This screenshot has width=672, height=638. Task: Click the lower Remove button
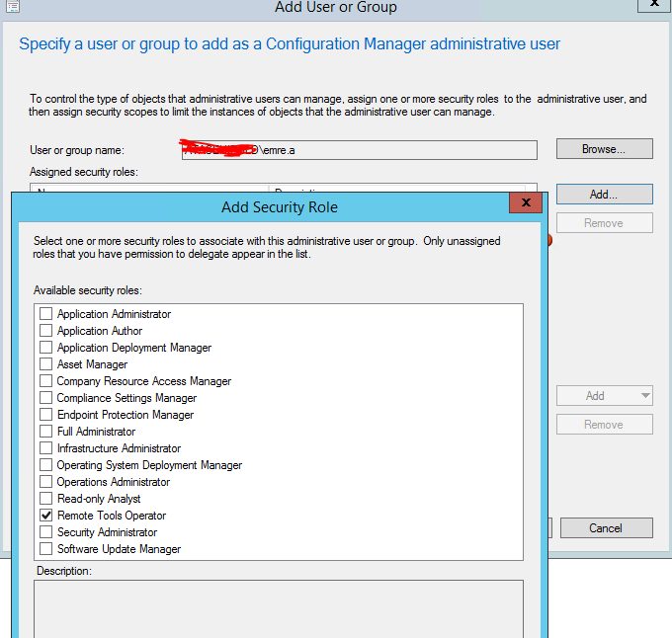coord(604,425)
